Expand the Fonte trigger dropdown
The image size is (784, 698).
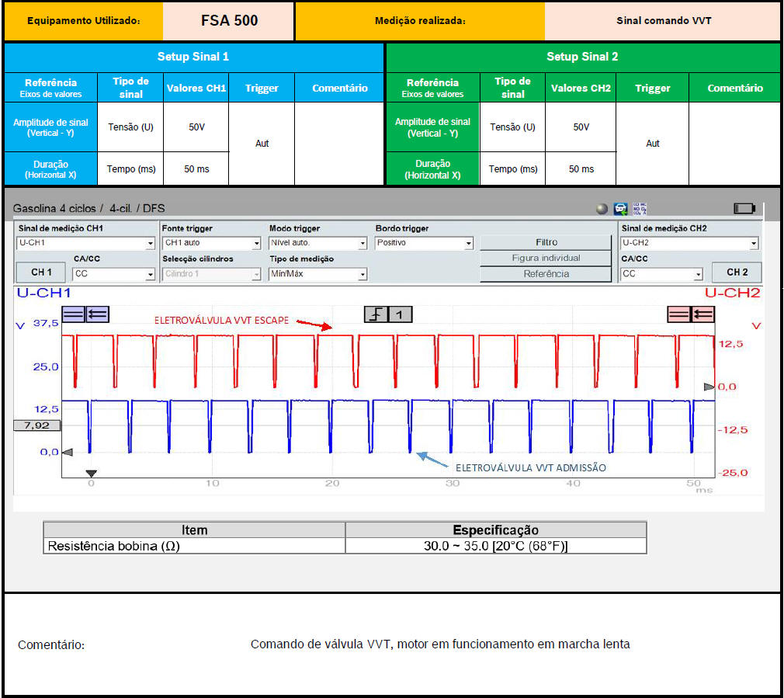pyautogui.click(x=212, y=243)
